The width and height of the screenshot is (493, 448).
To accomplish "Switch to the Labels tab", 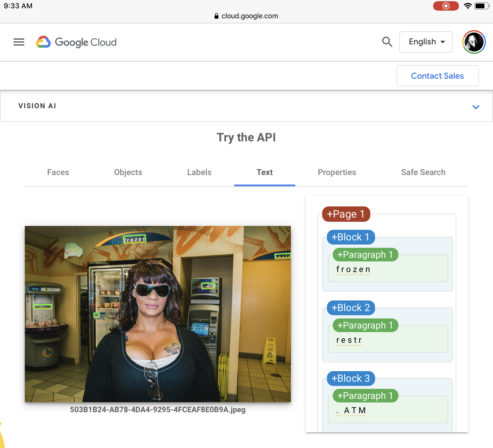I will point(199,172).
